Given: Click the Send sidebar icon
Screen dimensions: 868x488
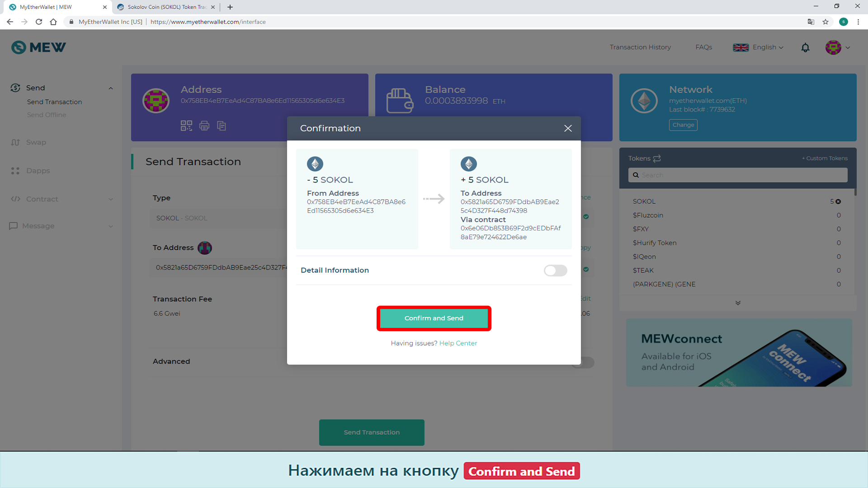Looking at the screenshot, I should point(15,88).
